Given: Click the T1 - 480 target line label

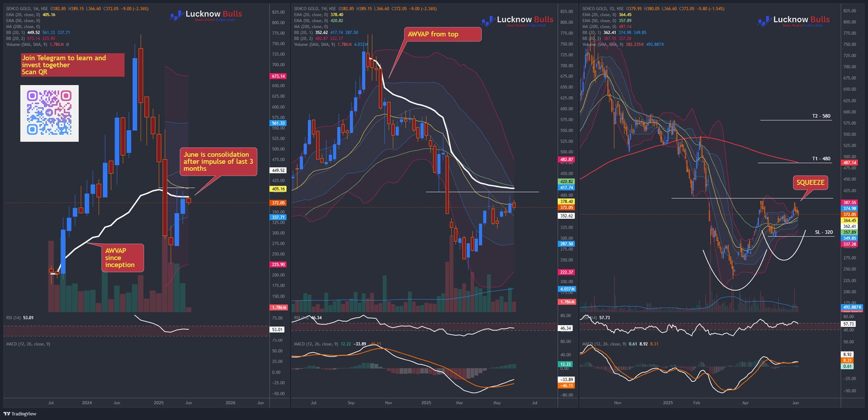Looking at the screenshot, I should (821, 159).
